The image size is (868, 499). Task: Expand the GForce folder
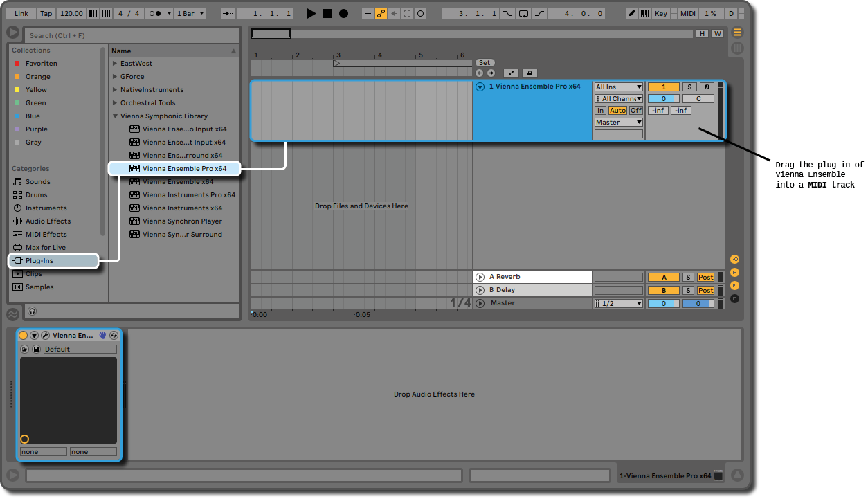(x=115, y=76)
